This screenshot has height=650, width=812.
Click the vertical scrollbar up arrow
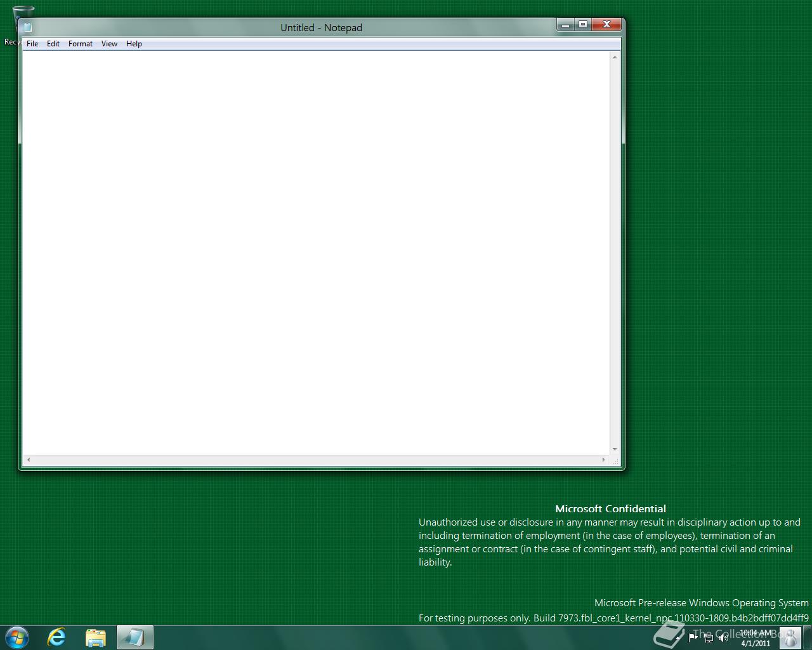point(615,57)
